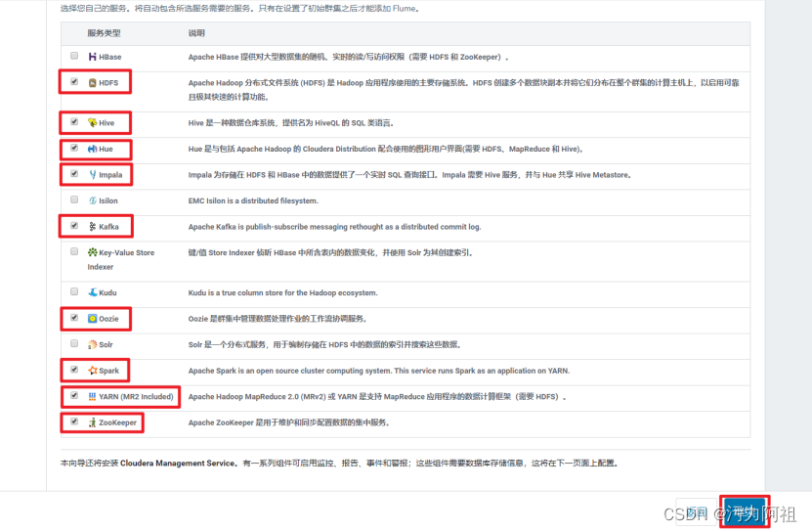This screenshot has height=532, width=812.
Task: Click the HBase label text
Action: coord(110,57)
